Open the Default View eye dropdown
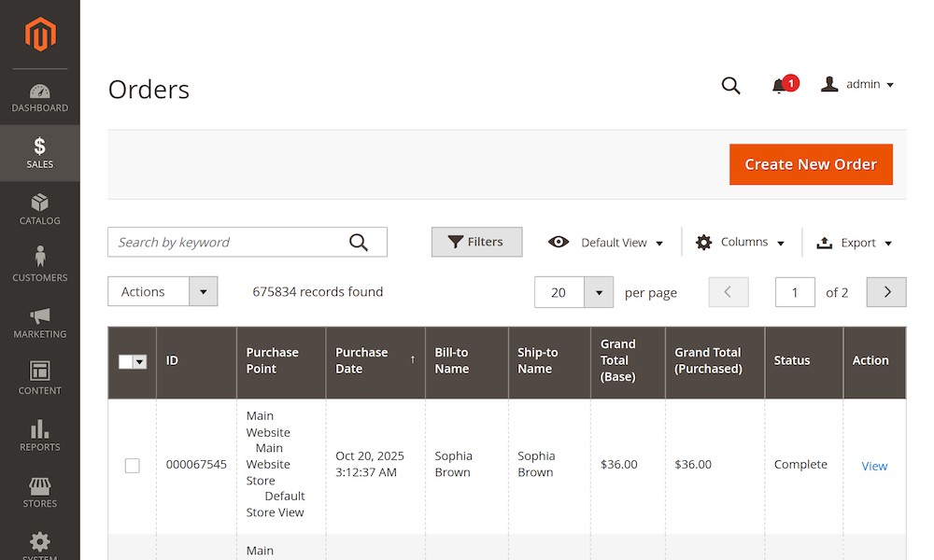The image size is (934, 560). click(x=606, y=243)
